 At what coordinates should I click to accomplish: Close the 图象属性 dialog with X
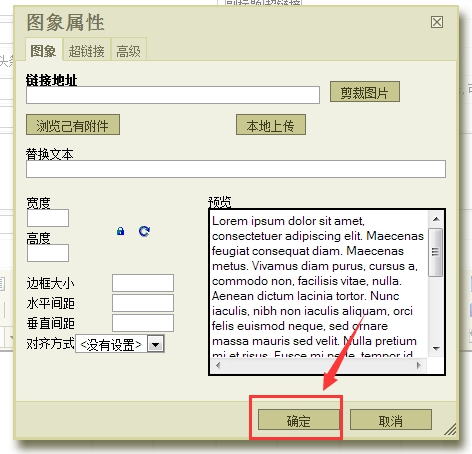(437, 22)
